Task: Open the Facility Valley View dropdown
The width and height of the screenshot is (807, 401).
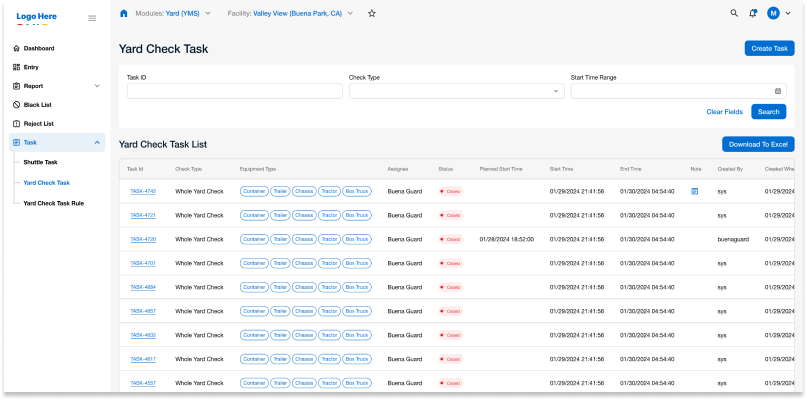Action: coord(290,14)
